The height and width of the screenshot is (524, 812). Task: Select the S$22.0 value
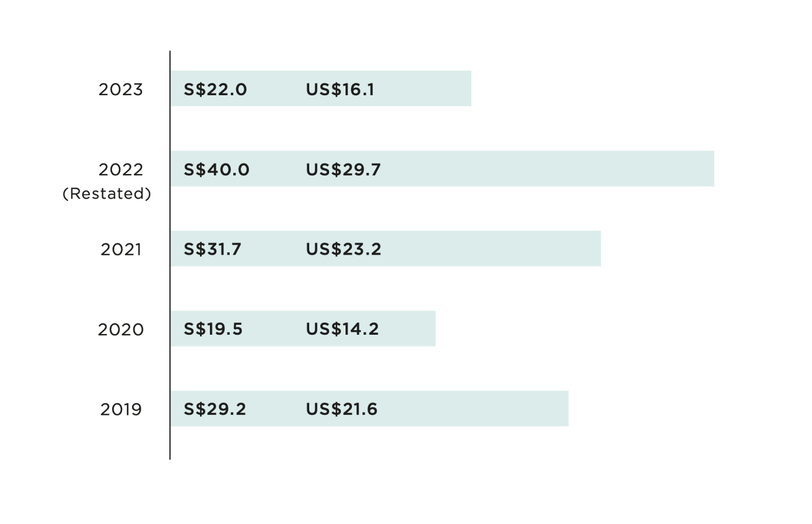tap(215, 89)
